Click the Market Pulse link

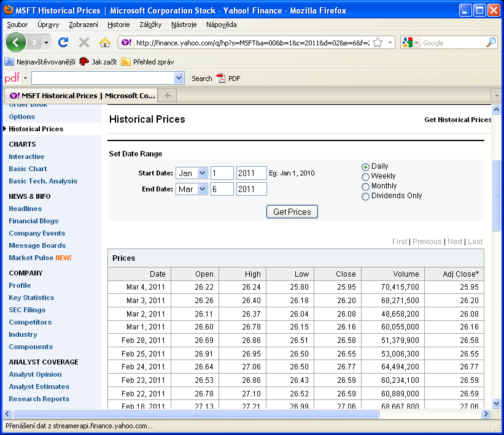31,258
